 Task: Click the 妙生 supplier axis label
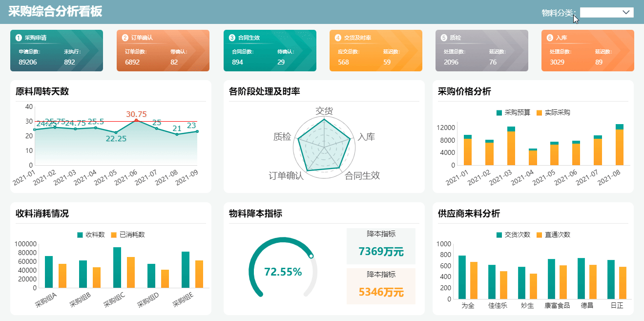point(527,306)
